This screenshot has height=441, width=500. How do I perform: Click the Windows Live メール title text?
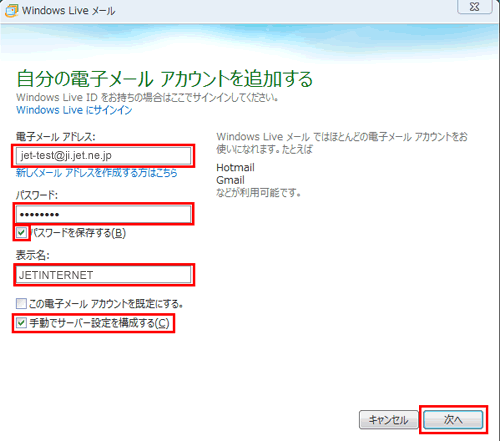click(68, 11)
